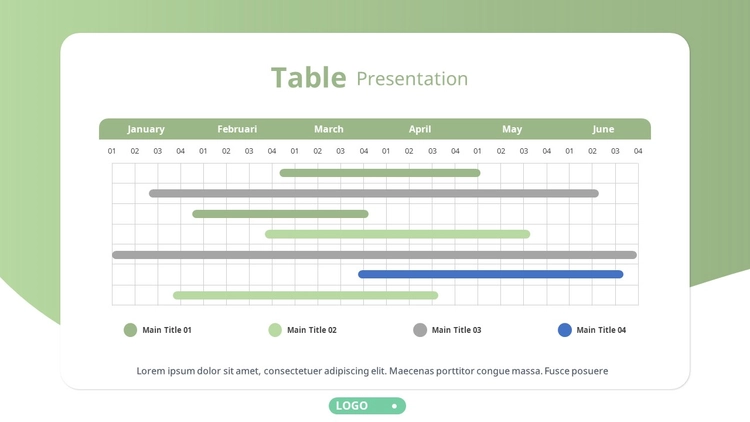Click the bold Table title text
750x422 pixels.
[x=309, y=78]
